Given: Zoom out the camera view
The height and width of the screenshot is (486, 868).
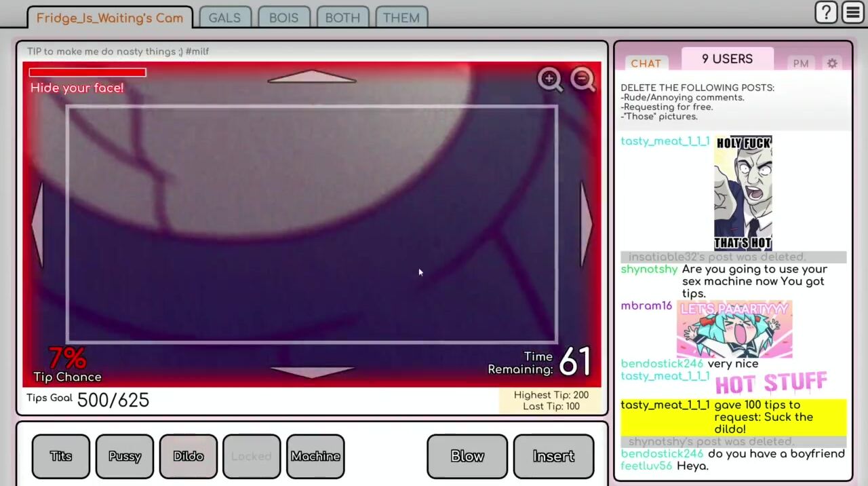Looking at the screenshot, I should pos(583,79).
